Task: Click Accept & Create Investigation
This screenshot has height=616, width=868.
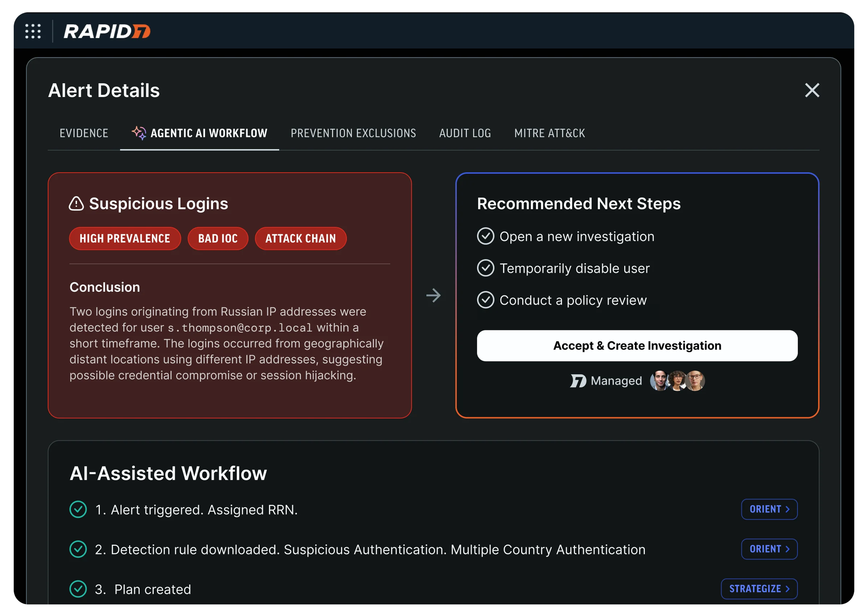Action: [x=637, y=345]
